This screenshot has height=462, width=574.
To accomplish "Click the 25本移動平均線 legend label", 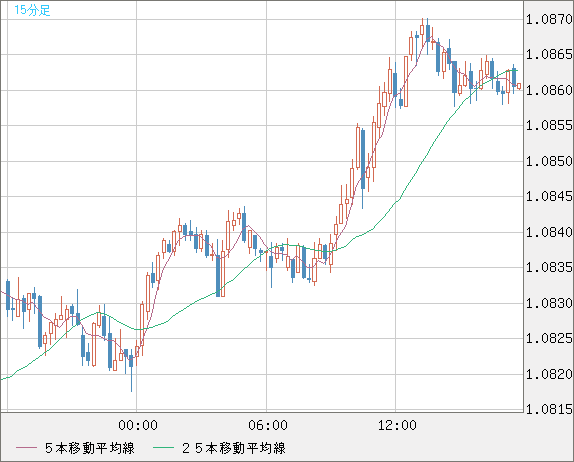I will tap(234, 448).
